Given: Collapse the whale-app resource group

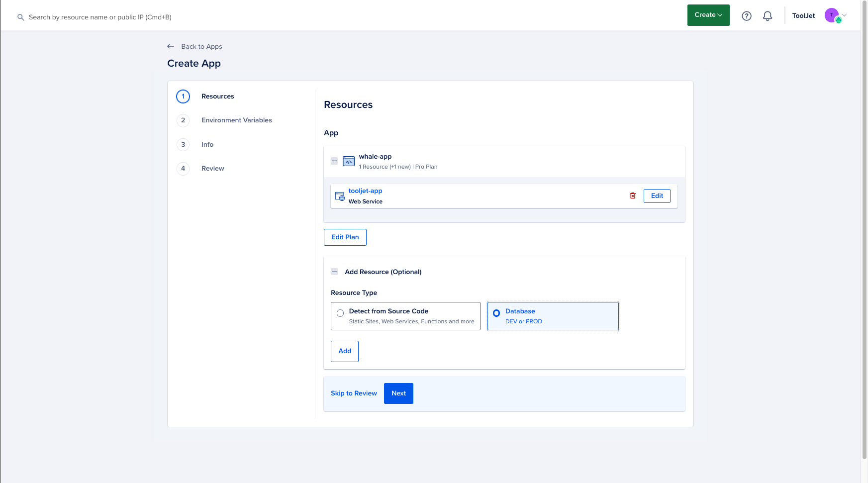Looking at the screenshot, I should pyautogui.click(x=334, y=161).
